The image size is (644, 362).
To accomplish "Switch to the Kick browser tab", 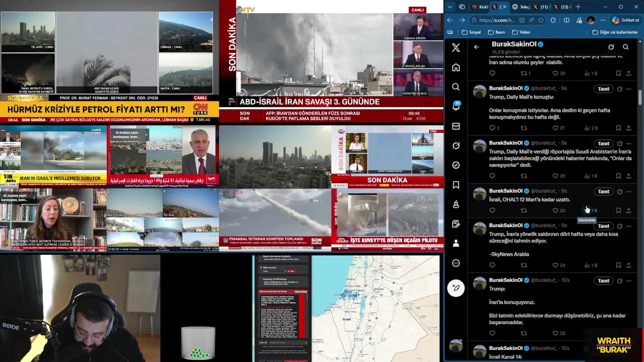I will point(479,7).
